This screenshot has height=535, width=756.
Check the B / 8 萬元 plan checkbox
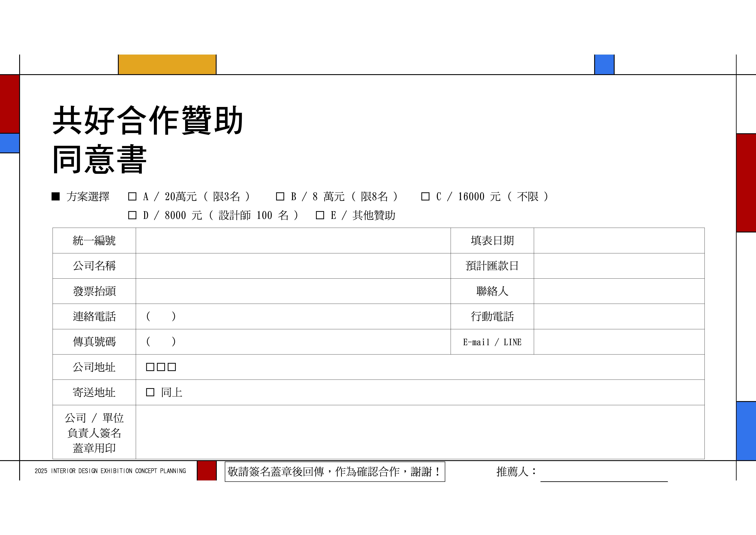tap(280, 197)
